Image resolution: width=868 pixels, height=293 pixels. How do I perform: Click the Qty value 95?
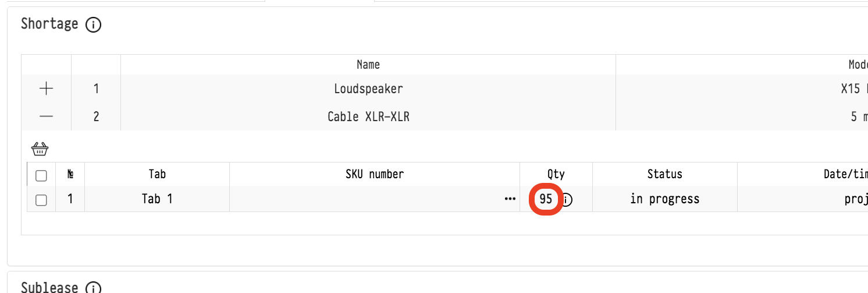point(546,199)
